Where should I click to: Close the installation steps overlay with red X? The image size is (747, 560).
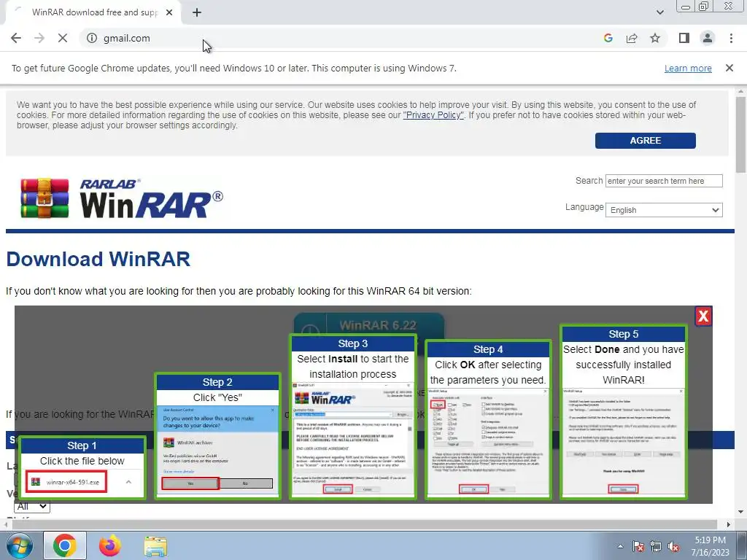pyautogui.click(x=703, y=316)
